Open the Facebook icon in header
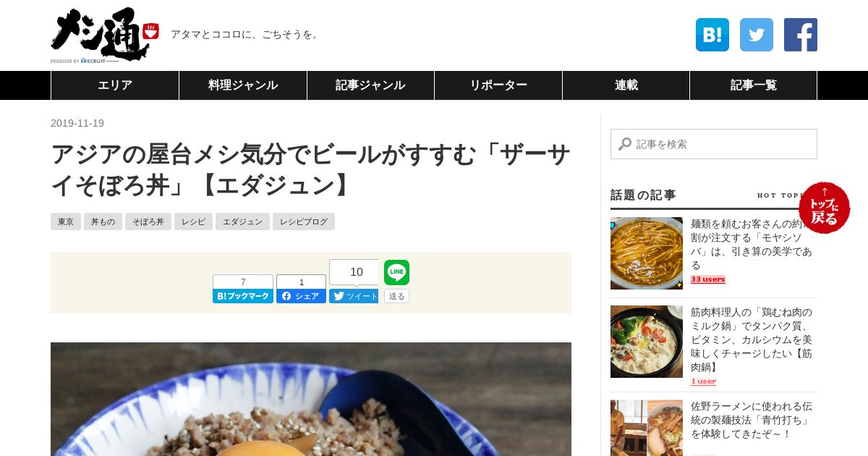The image size is (868, 456). (801, 35)
